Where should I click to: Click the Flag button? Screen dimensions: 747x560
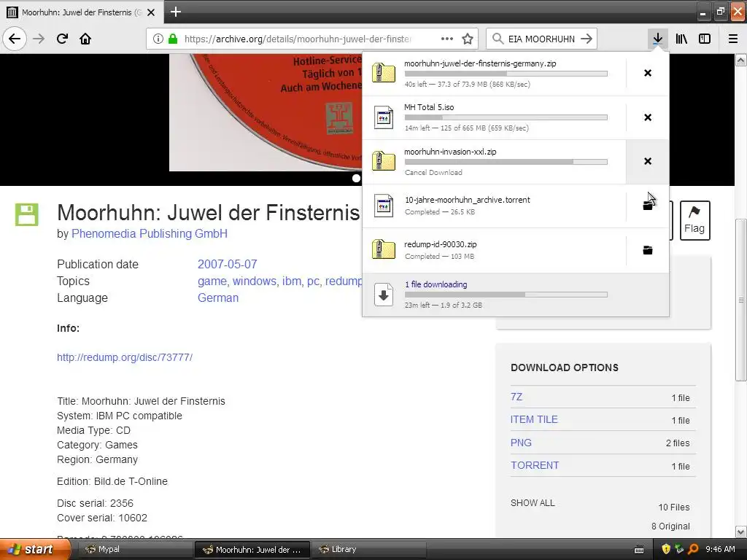tap(694, 220)
